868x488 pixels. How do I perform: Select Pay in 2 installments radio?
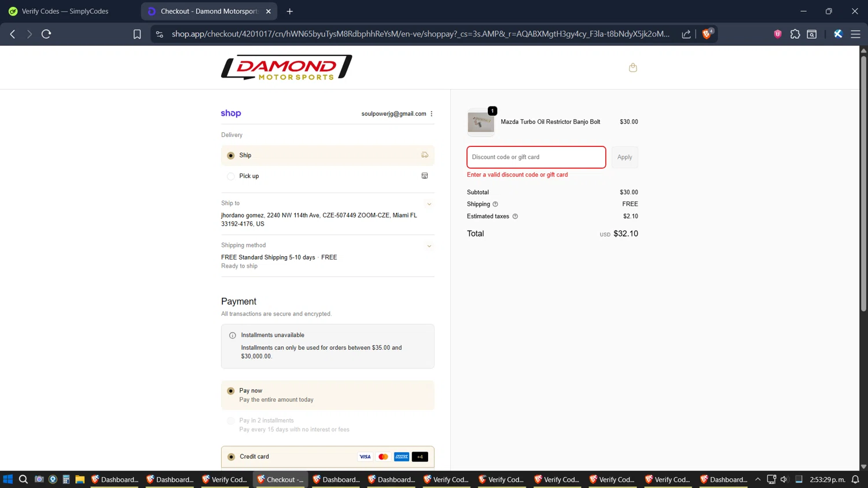click(231, 421)
